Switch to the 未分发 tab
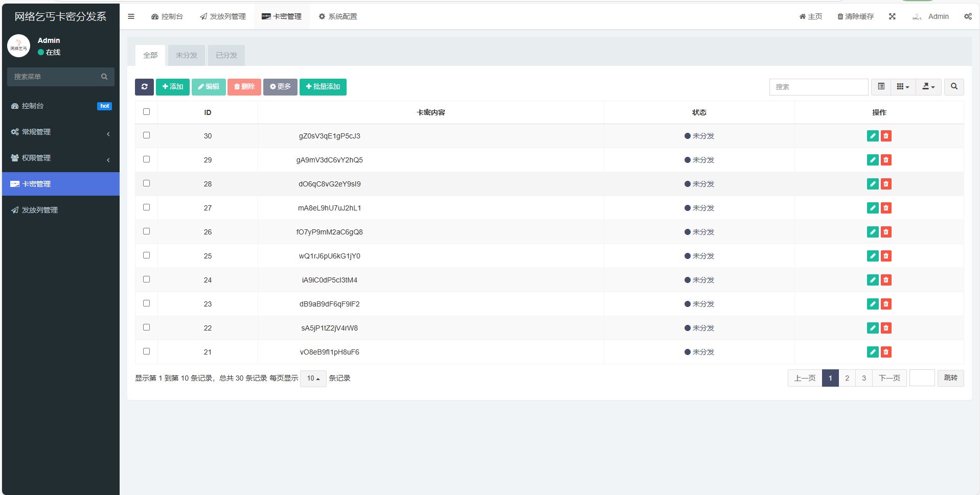Screen dimensions: 980x495 (x=186, y=55)
